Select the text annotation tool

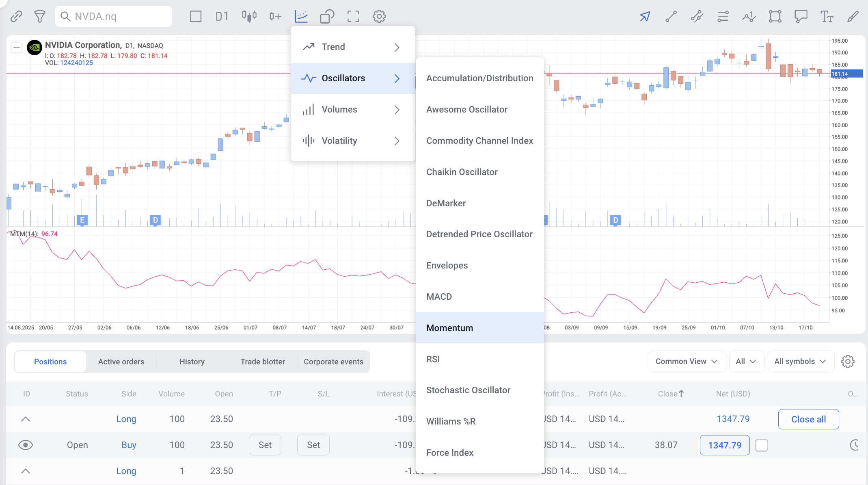[x=827, y=16]
